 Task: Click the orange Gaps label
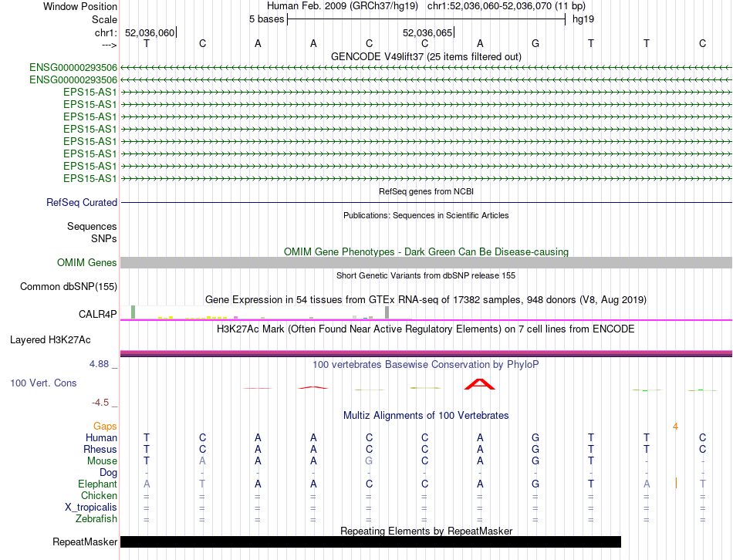point(105,426)
